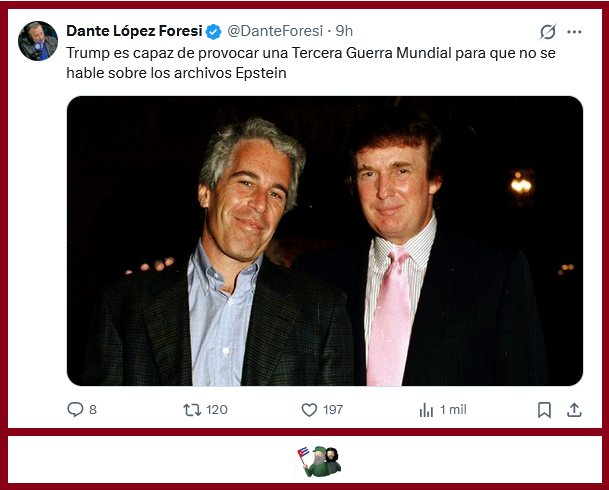Image resolution: width=609 pixels, height=490 pixels.
Task: Click the Grok icon on the tweet
Action: (547, 31)
